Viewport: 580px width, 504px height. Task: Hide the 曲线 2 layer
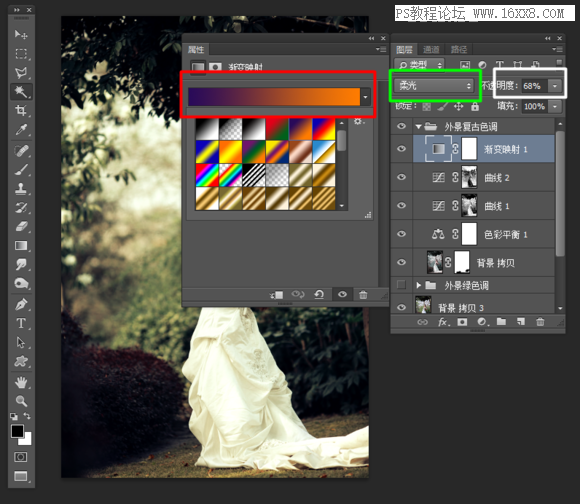[x=401, y=177]
